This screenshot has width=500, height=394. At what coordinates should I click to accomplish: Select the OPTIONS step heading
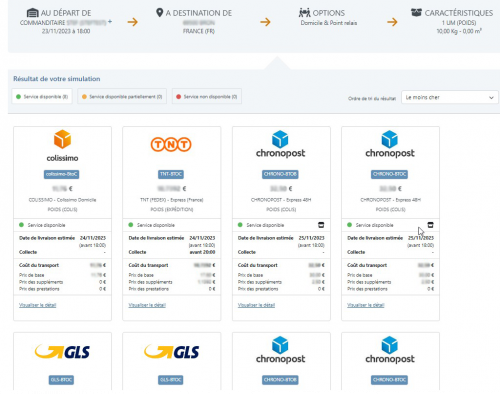point(329,13)
